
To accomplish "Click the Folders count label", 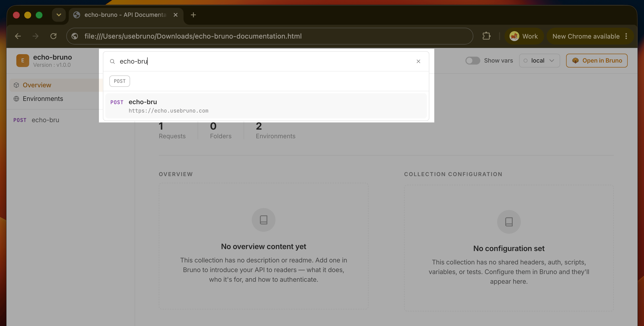I will [x=221, y=136].
